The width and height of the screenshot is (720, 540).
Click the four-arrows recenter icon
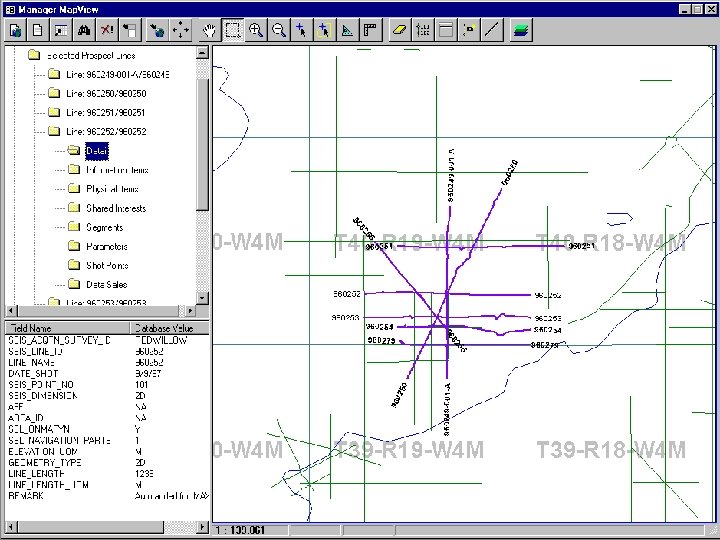point(180,30)
